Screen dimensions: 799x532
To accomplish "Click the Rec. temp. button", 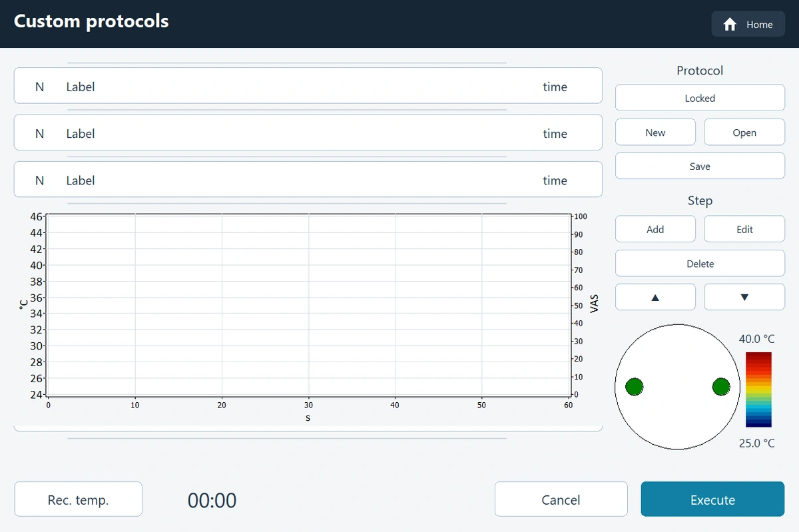I will [79, 499].
